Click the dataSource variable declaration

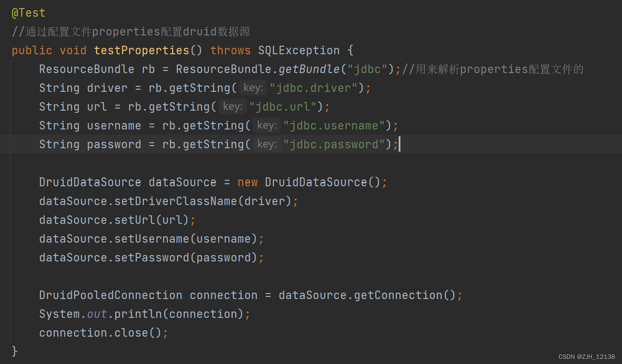pos(182,182)
